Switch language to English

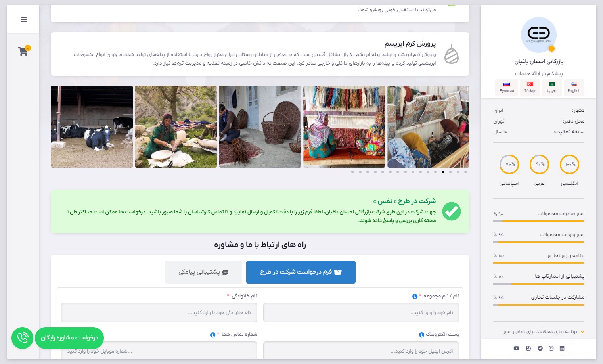tap(574, 87)
